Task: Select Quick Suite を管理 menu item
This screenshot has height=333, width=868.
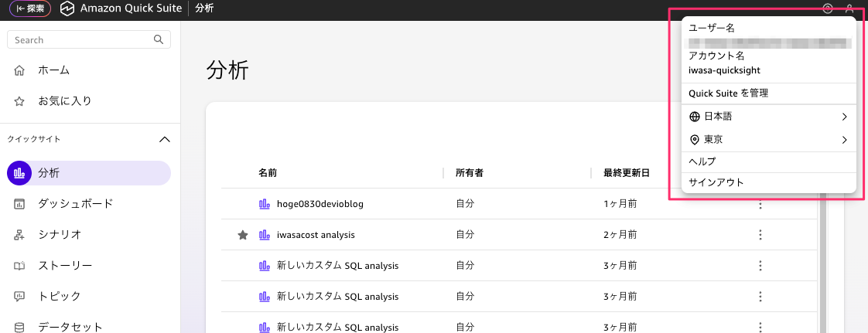Action: point(728,93)
